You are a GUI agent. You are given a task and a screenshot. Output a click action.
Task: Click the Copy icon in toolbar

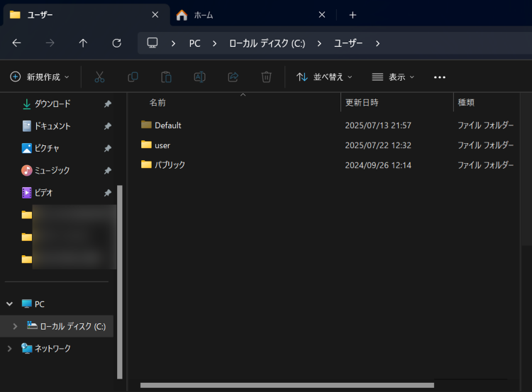[x=133, y=77]
